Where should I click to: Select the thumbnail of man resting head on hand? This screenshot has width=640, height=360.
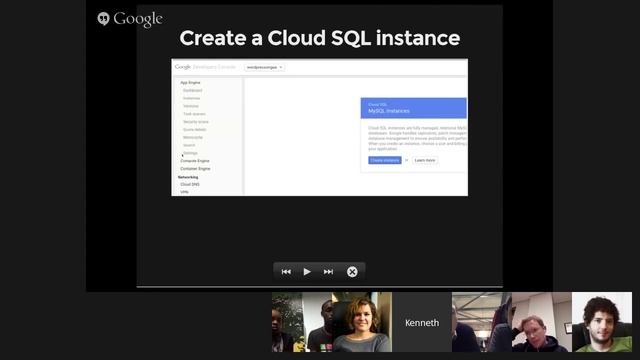(x=542, y=322)
